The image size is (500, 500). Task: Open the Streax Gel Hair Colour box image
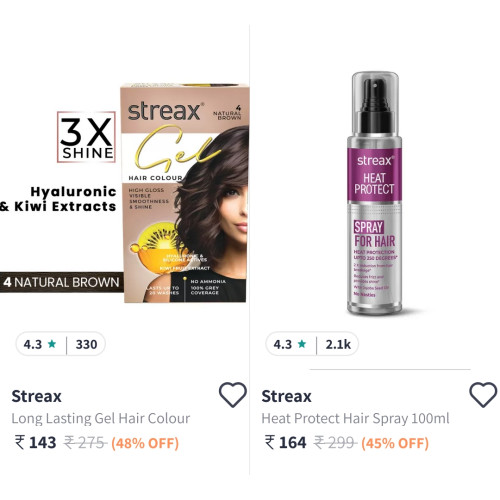pos(185,193)
